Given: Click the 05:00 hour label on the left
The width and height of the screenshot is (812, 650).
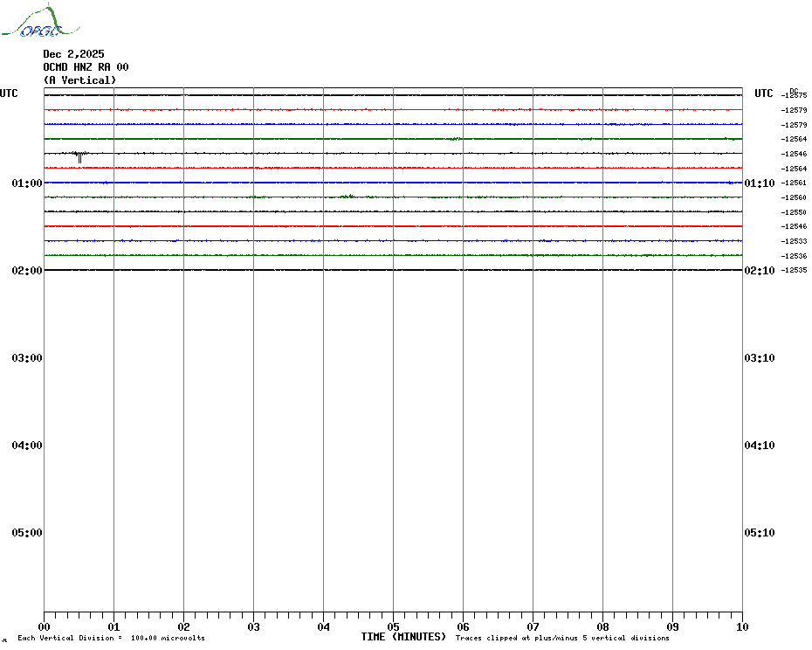Looking at the screenshot, I should (27, 533).
